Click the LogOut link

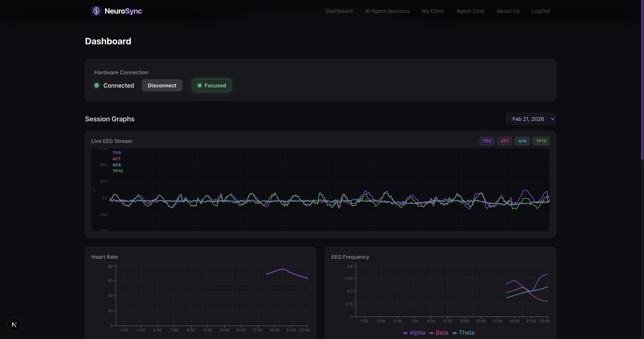point(540,11)
